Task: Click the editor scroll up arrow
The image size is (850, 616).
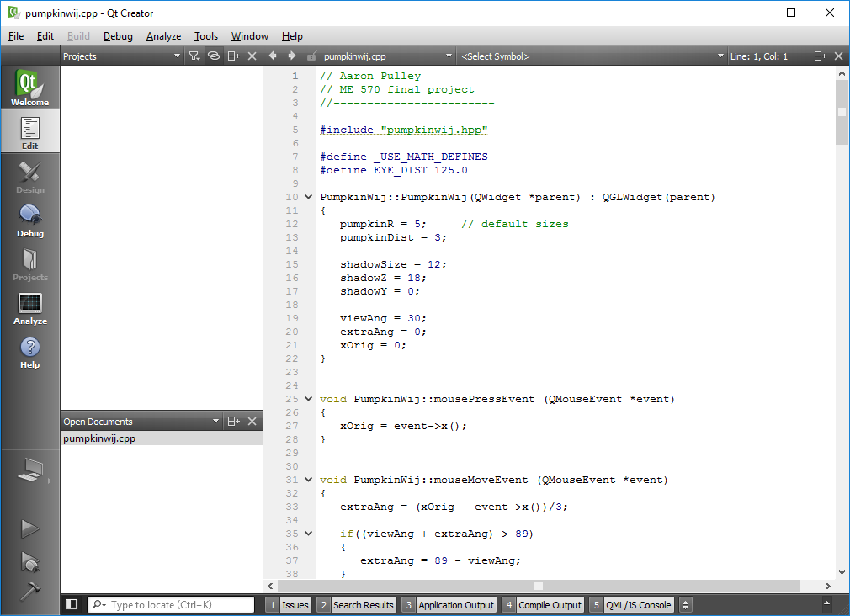Action: coord(842,72)
